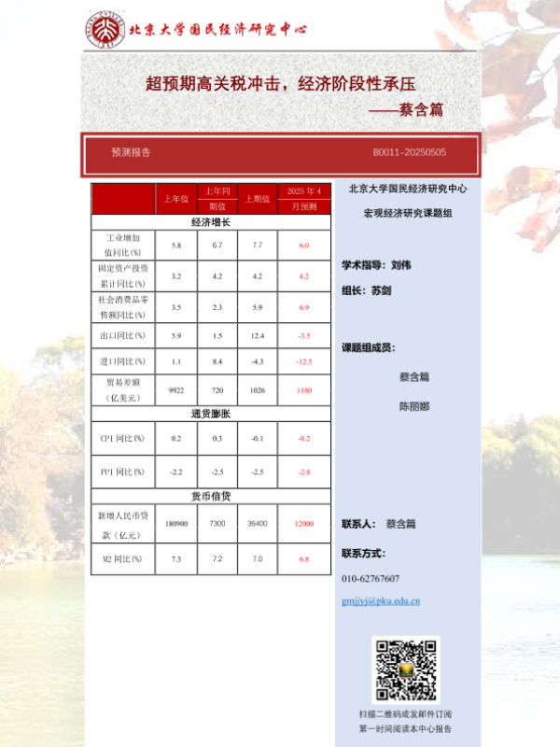Click the 货币信贷 section heading row
Image resolution: width=560 pixels, height=747 pixels.
pos(211,495)
